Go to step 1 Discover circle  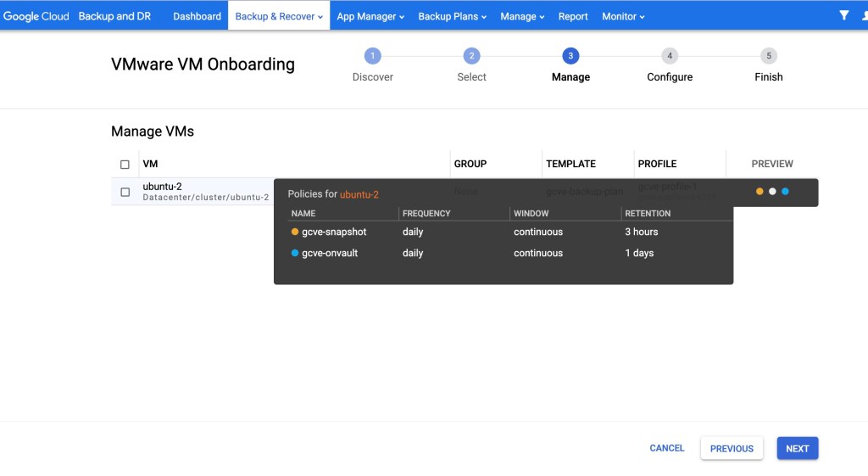373,56
